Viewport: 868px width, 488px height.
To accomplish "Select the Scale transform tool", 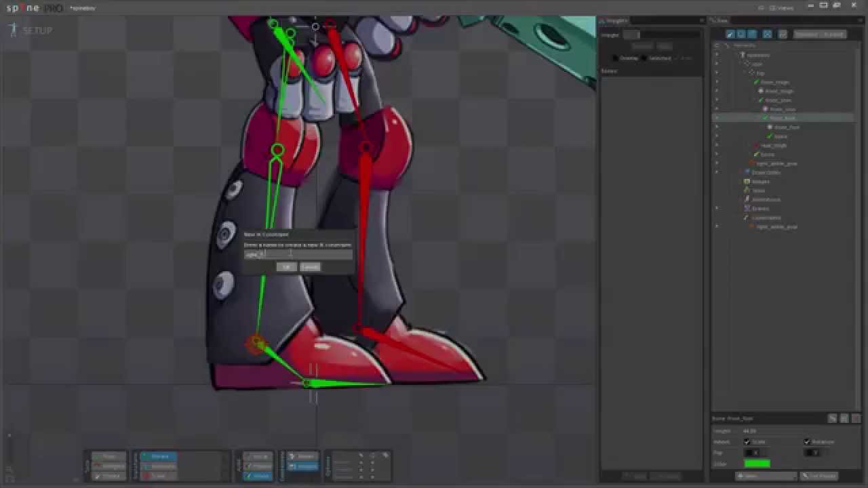I will coord(159,476).
